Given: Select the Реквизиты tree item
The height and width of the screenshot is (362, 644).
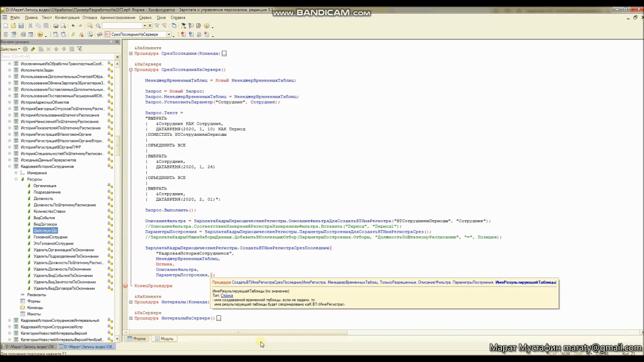Looking at the screenshot, I should [x=37, y=295].
